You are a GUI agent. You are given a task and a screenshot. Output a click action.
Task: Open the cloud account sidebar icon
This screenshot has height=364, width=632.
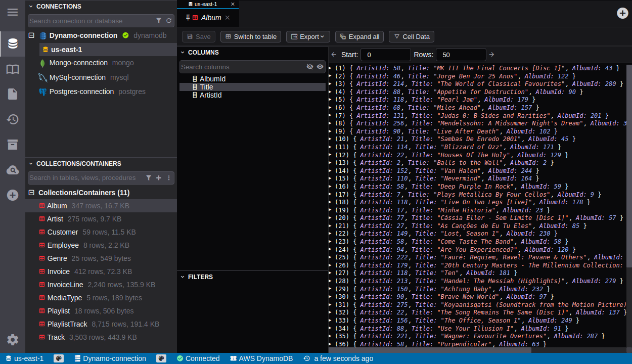pos(13,170)
